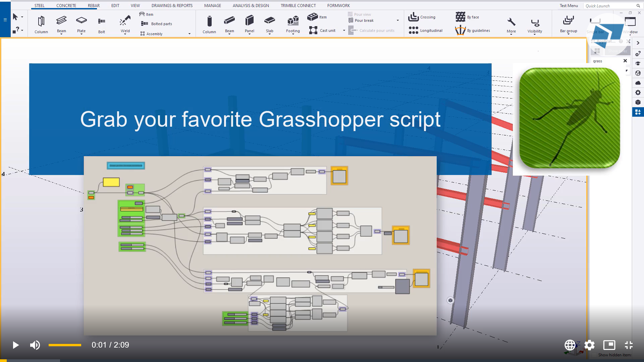Seek on the video progress bar
The width and height of the screenshot is (644, 362).
coord(322,361)
